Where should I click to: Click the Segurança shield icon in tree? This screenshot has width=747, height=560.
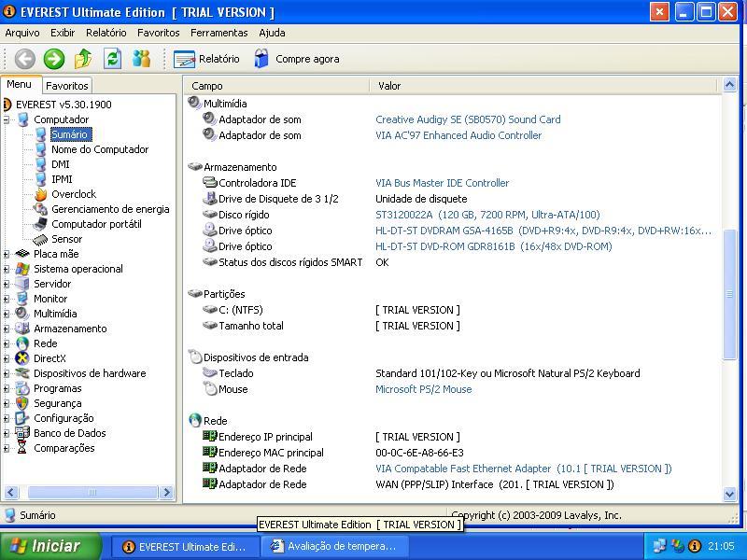[x=21, y=403]
